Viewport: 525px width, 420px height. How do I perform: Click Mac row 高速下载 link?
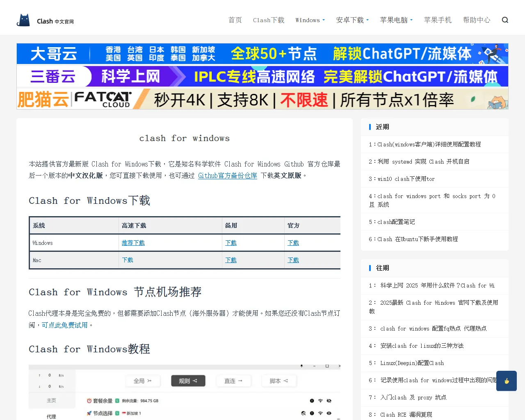point(128,260)
